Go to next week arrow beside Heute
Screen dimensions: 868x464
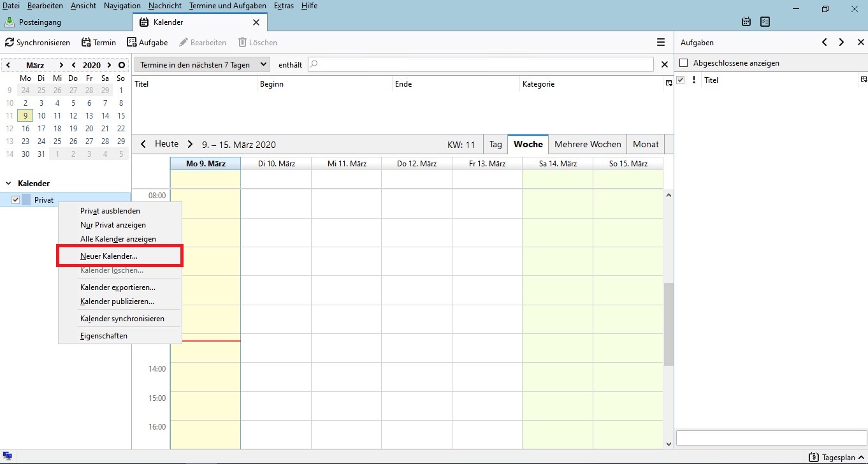pyautogui.click(x=190, y=144)
